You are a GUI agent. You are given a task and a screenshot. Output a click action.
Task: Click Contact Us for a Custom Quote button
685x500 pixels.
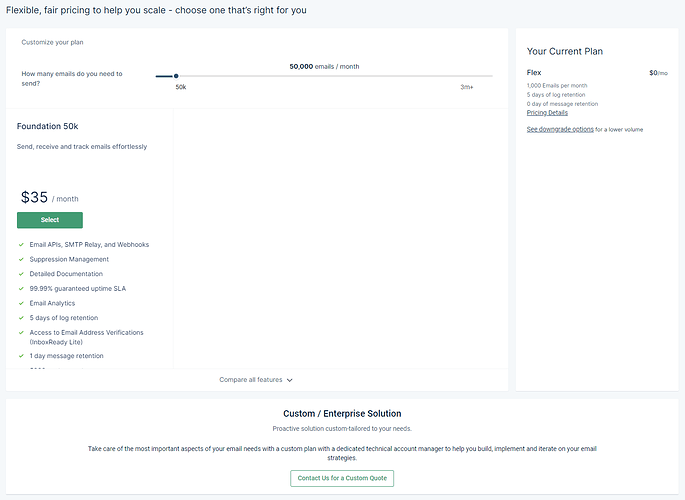click(x=342, y=478)
